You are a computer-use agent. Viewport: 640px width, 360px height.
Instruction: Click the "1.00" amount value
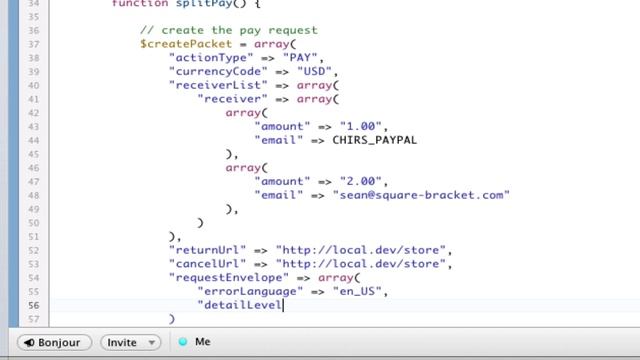coord(360,126)
